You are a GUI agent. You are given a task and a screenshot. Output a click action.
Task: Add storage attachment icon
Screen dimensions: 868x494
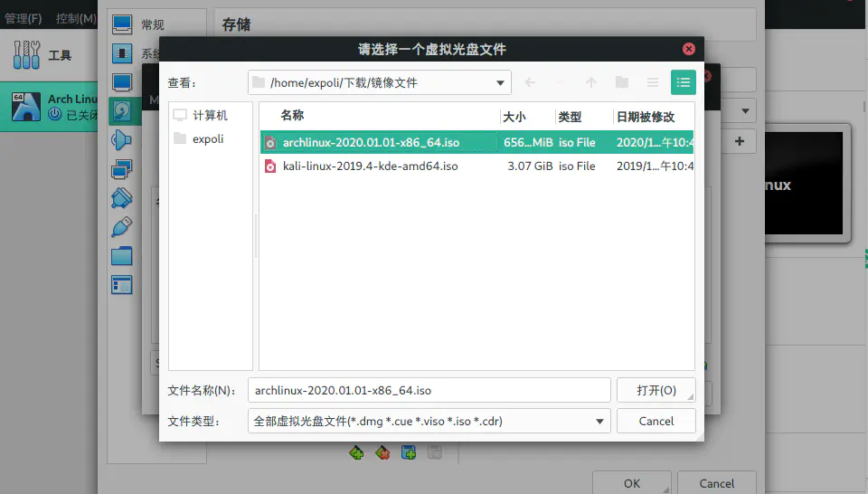pyautogui.click(x=409, y=453)
